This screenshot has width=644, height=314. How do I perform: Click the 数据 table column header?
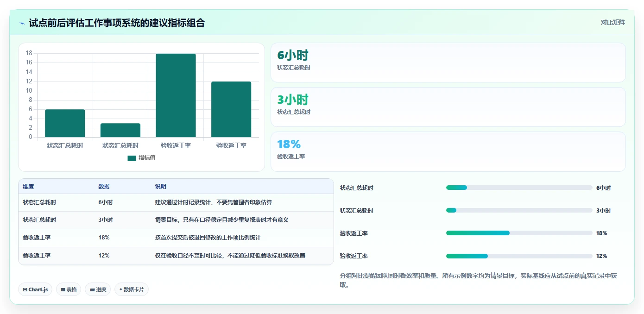(104, 187)
